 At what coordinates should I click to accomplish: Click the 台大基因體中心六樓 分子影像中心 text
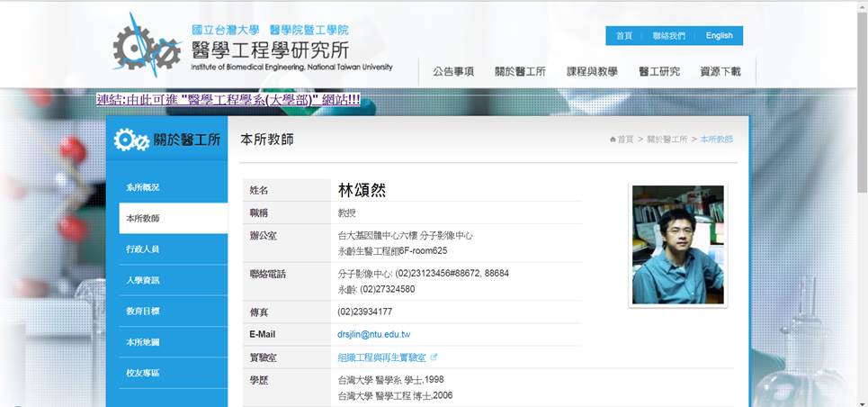405,235
